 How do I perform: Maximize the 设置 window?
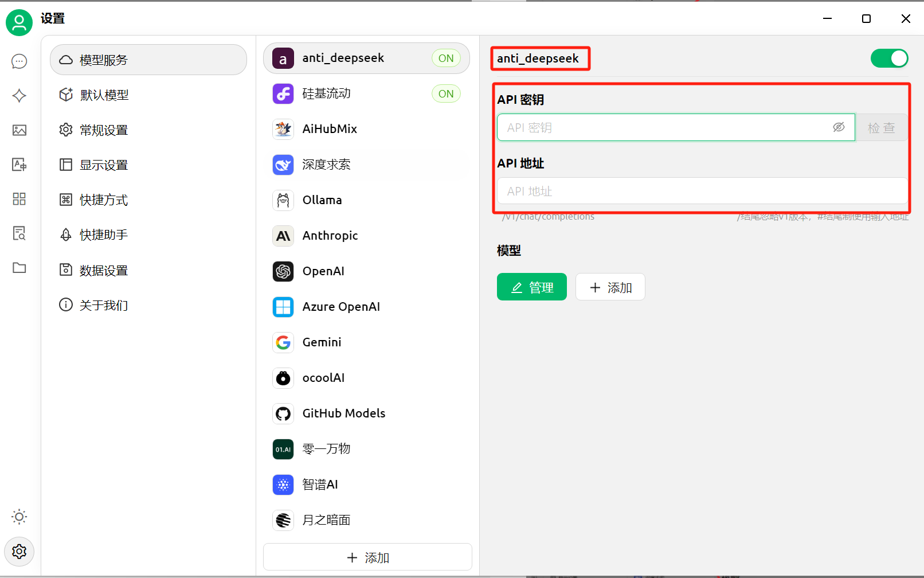[867, 18]
